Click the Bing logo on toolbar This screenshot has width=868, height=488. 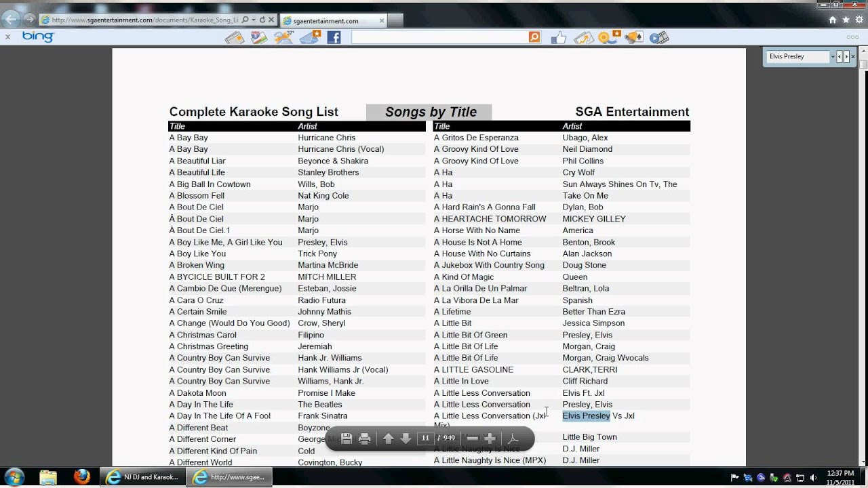pyautogui.click(x=38, y=37)
